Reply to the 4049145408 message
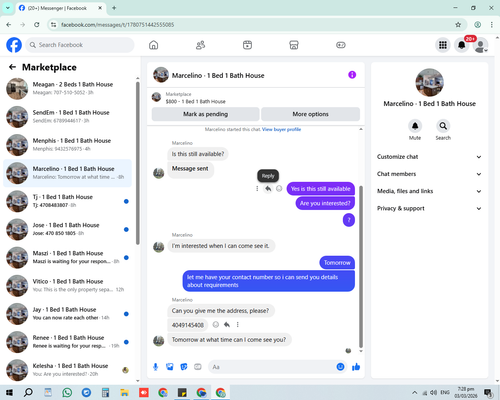Screen dimensions: 500x400 [227, 324]
